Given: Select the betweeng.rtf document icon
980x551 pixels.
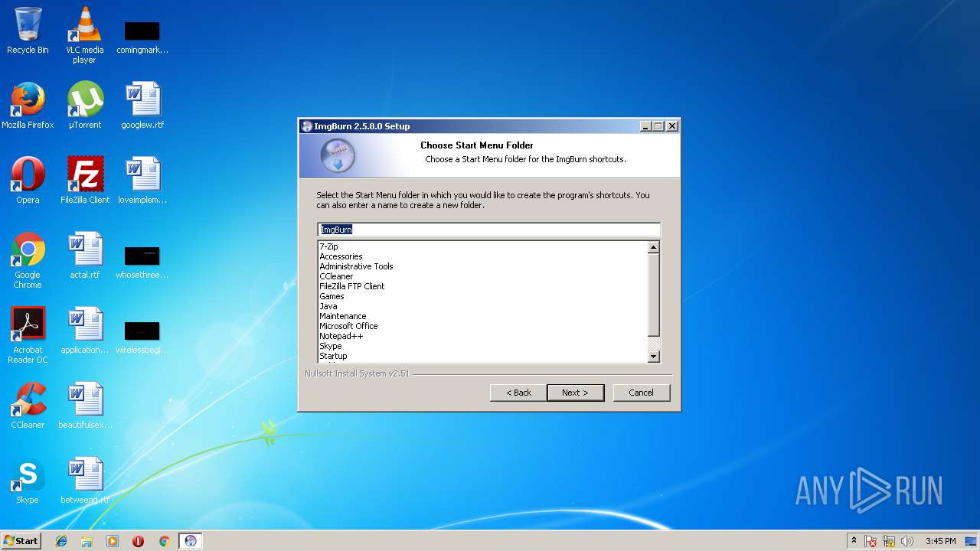Looking at the screenshot, I should (x=84, y=481).
